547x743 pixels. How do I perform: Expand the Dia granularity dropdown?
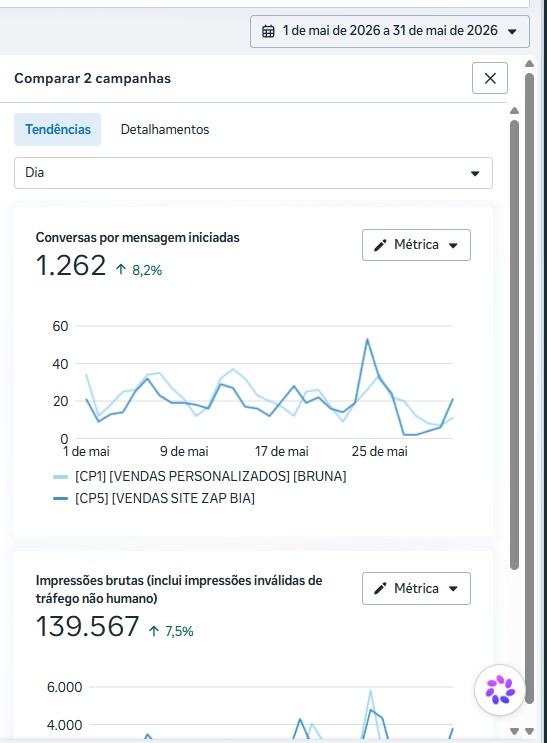tap(253, 173)
